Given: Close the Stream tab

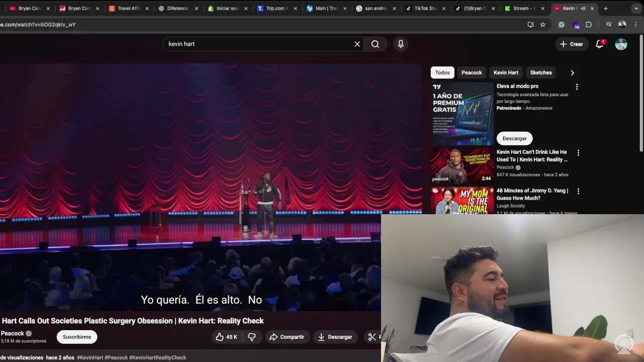Looking at the screenshot, I should click(543, 9).
